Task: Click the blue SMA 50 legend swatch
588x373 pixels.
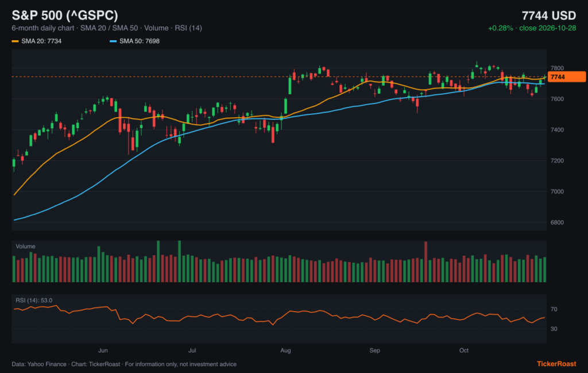Action: 113,41
